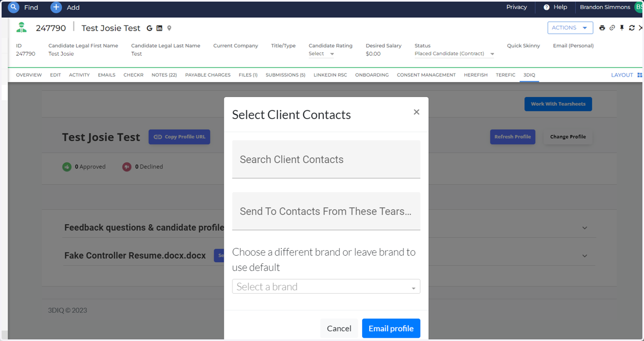The height and width of the screenshot is (341, 644).
Task: Expand Feedback questions & candidate profile section
Action: (x=584, y=228)
